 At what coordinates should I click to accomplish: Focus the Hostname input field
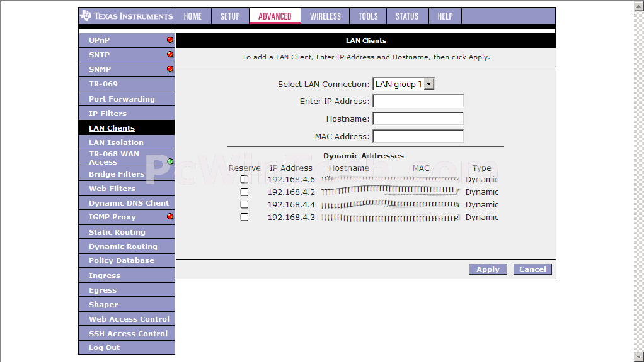coord(418,119)
